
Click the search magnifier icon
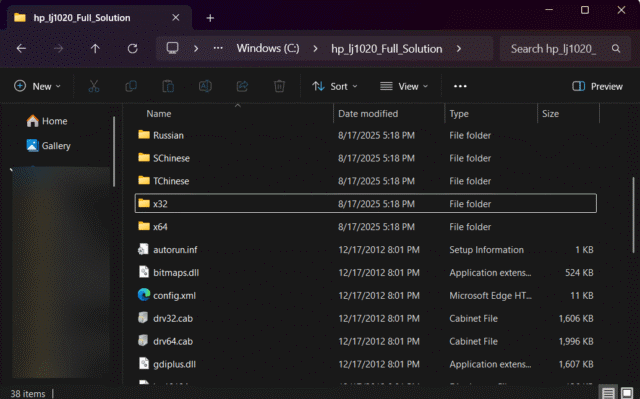point(616,49)
